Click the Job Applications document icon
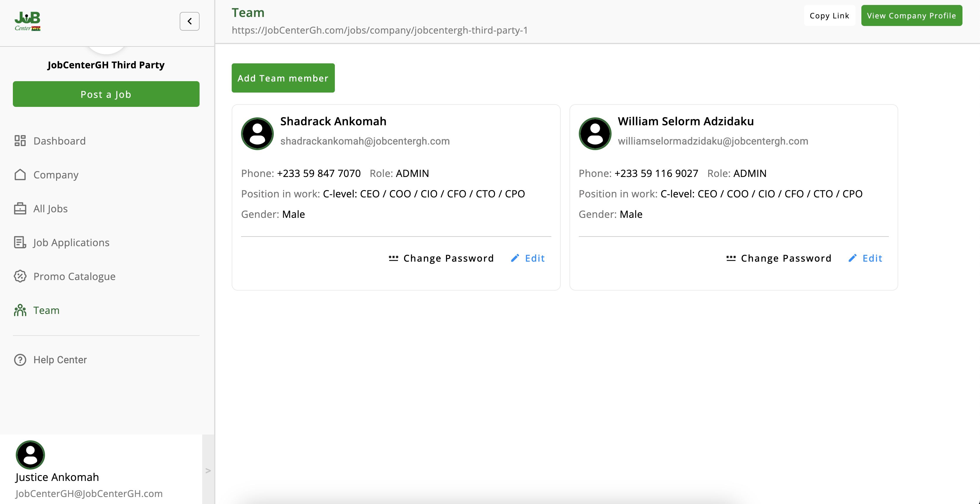 (x=20, y=242)
